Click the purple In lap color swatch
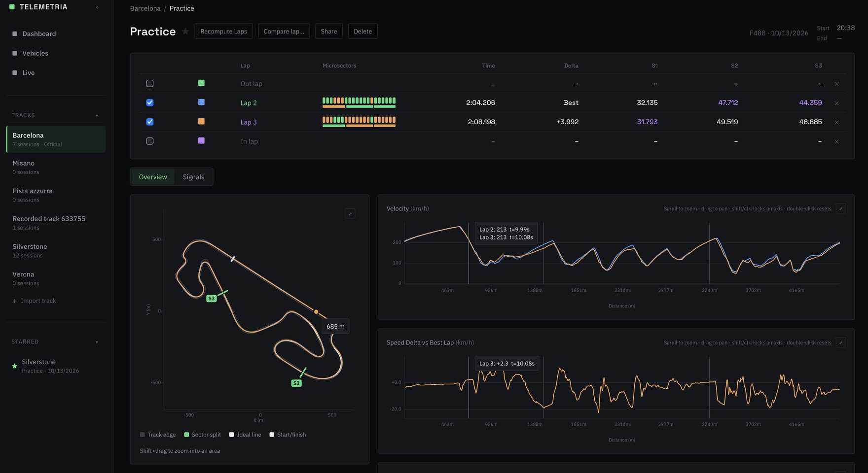Screen dimensions: 868x473 click(201, 140)
